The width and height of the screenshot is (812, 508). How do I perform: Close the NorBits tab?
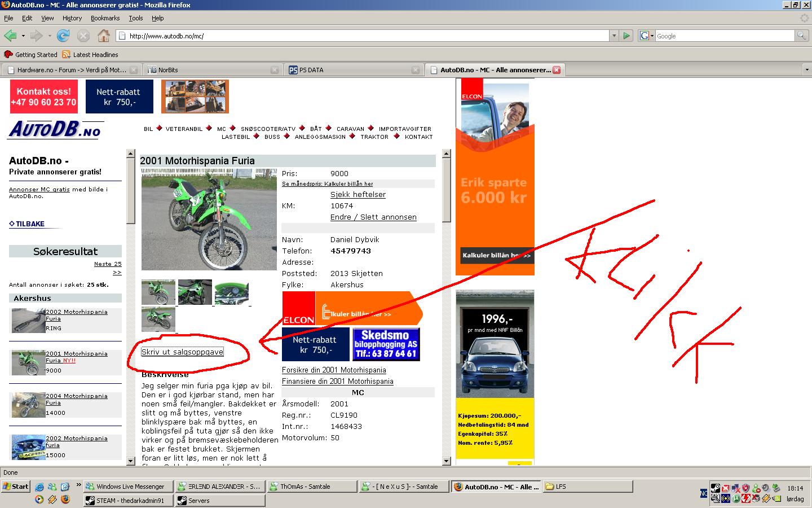(275, 70)
